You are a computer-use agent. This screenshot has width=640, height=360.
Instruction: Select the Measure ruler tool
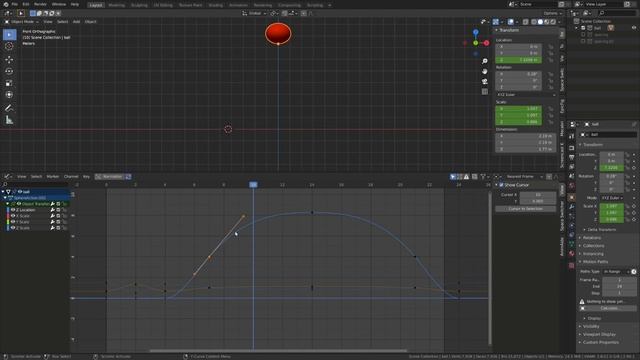click(x=9, y=120)
